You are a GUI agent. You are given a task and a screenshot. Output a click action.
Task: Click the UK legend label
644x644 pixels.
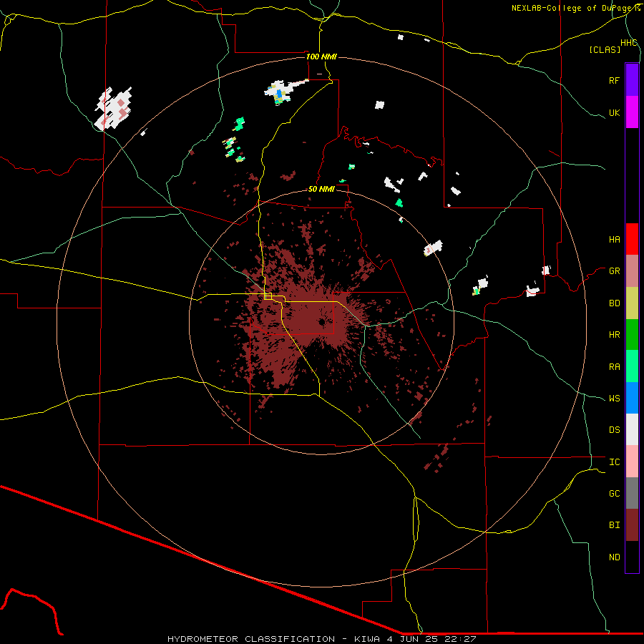(614, 112)
